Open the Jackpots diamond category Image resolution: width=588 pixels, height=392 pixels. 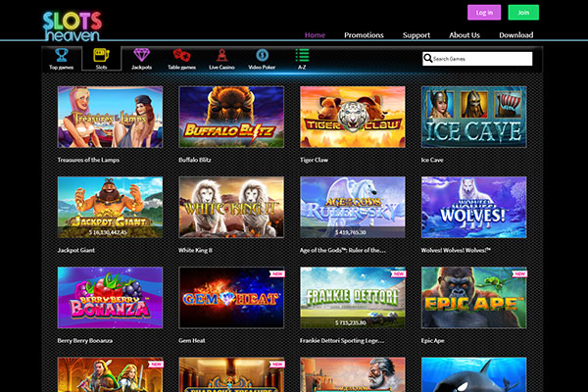pos(142,59)
